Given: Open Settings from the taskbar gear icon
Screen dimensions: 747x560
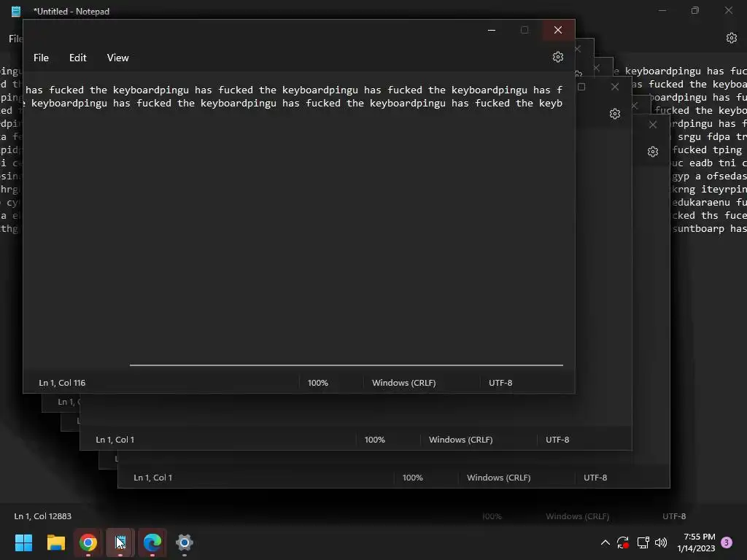Looking at the screenshot, I should 185,542.
